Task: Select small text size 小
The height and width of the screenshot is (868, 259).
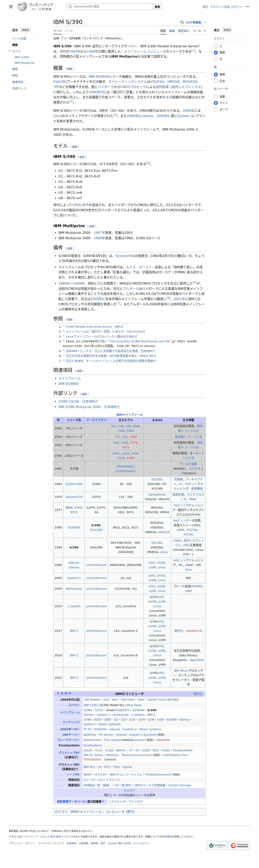Action: (x=216, y=46)
